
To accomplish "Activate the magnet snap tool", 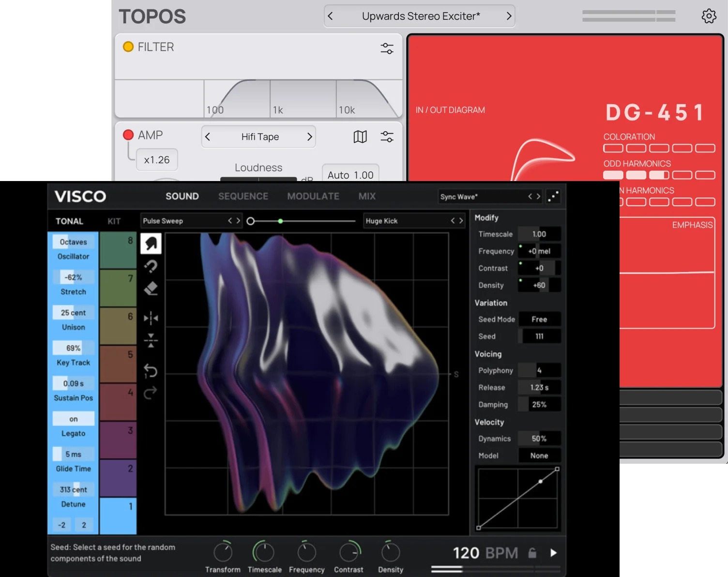I will pos(151,266).
